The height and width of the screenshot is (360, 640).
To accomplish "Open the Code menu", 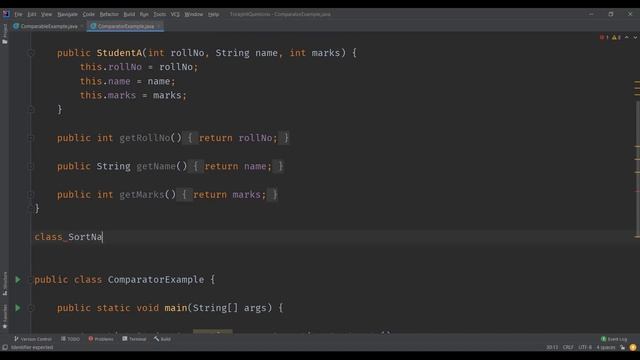I will click(89, 14).
